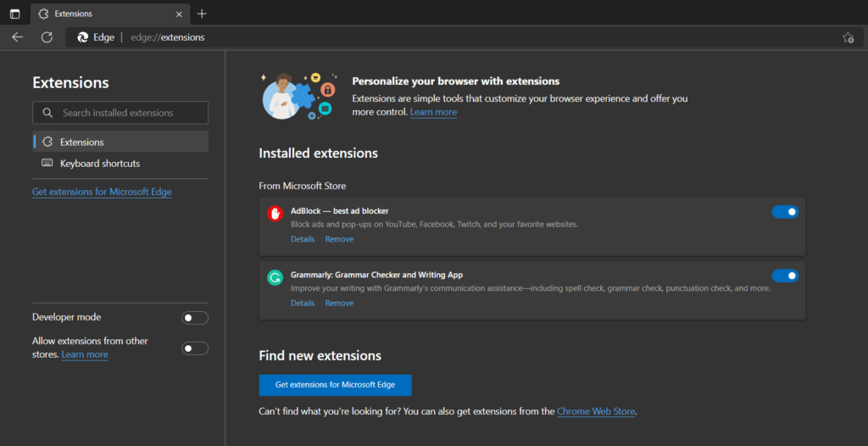The width and height of the screenshot is (868, 446).
Task: Toggle Allow extensions from other stores
Action: (195, 348)
